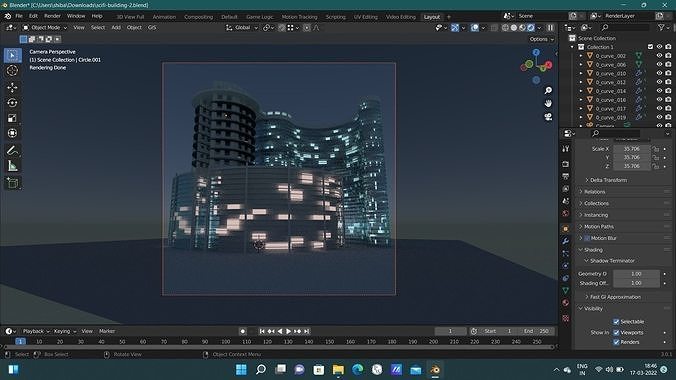Open File Explorer from taskbar
The width and height of the screenshot is (676, 380).
coord(338,370)
